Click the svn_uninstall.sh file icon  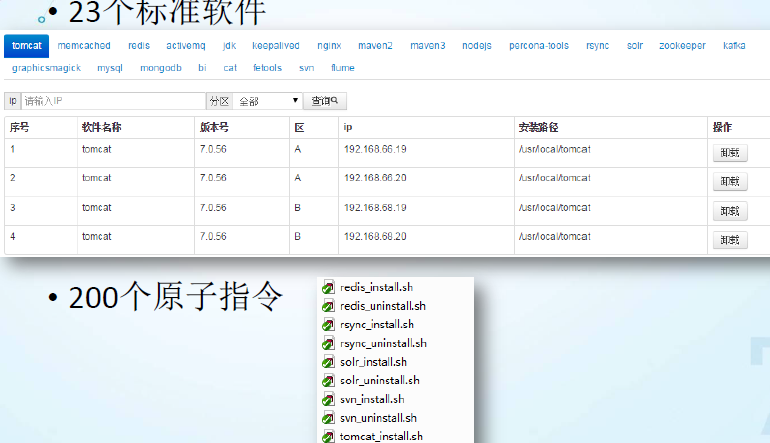[x=328, y=418]
